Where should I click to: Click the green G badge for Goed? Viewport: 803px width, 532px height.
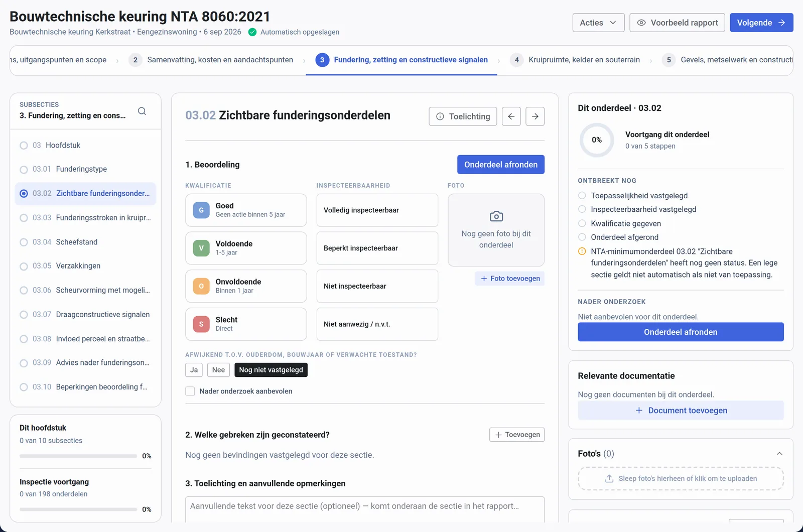point(201,210)
